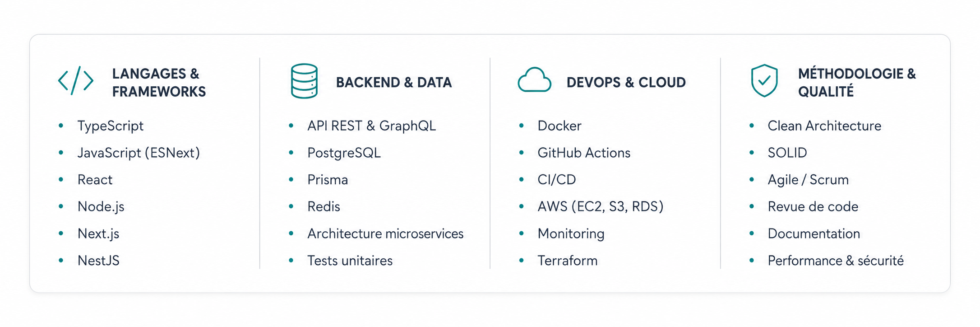980x327 pixels.
Task: Select Clean Architecture item
Action: [824, 126]
